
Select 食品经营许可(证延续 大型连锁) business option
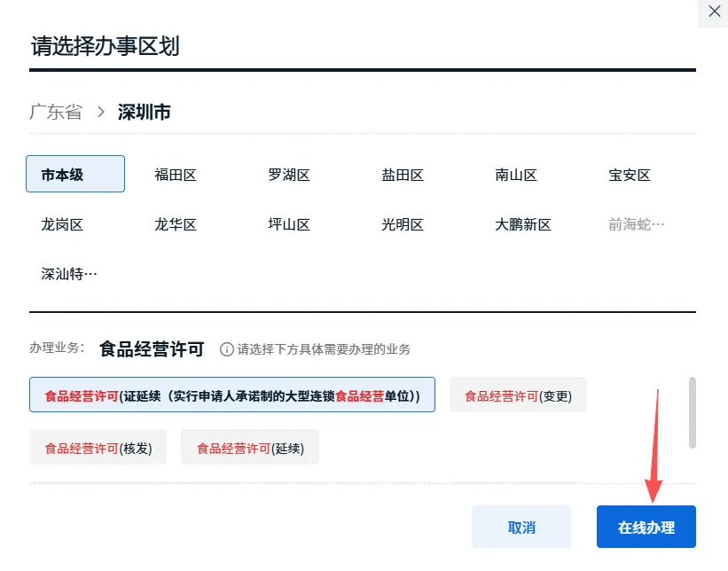pos(232,395)
